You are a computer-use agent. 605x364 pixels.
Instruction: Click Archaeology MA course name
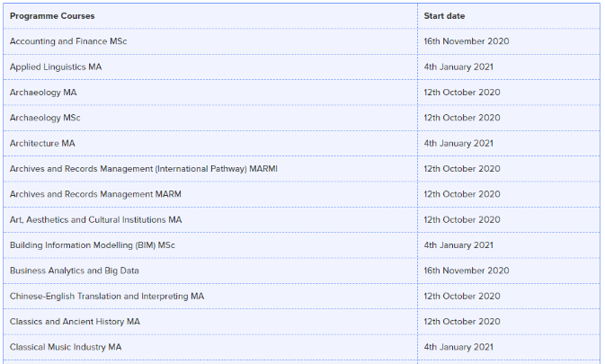[43, 93]
